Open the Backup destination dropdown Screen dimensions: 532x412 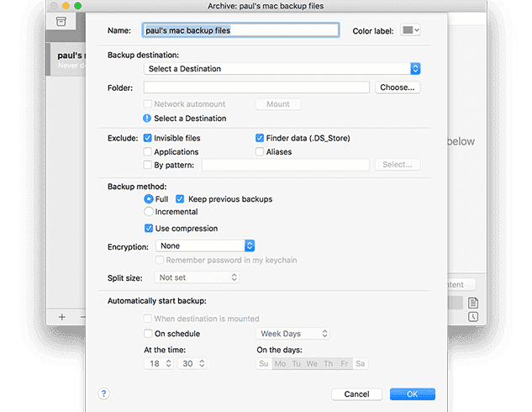pyautogui.click(x=282, y=68)
